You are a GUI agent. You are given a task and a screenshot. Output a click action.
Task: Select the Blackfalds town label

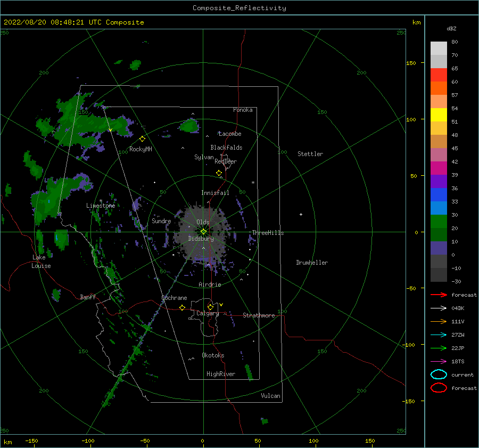(226, 148)
